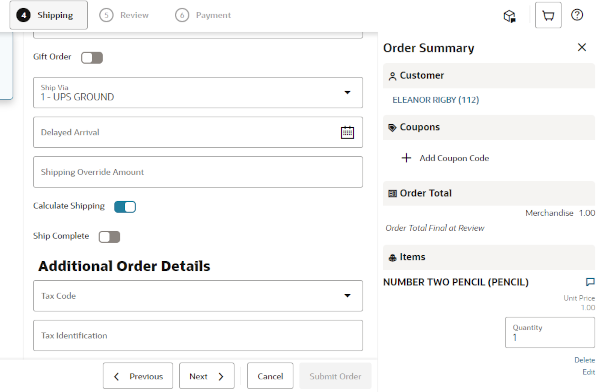Click the Quantity field for the pencil

[549, 332]
